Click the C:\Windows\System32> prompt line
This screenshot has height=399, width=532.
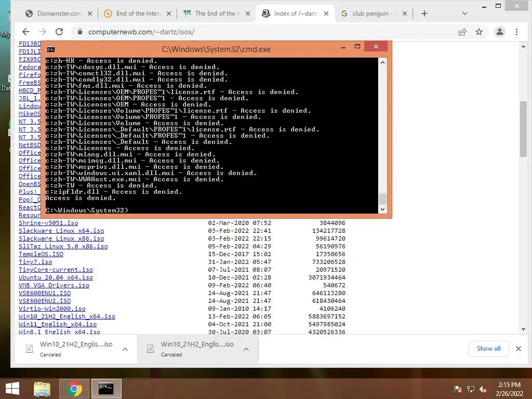tap(87, 210)
